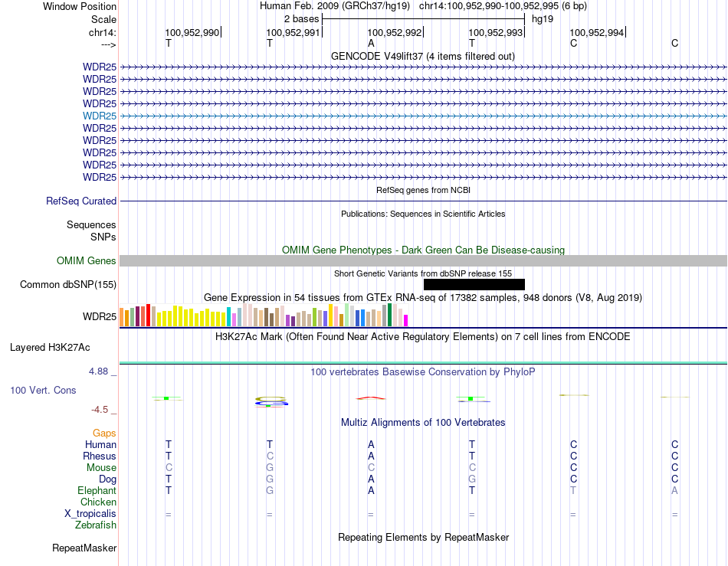
Task: Open Publications: Sequences in Scientific Articles title
Action: 423,214
